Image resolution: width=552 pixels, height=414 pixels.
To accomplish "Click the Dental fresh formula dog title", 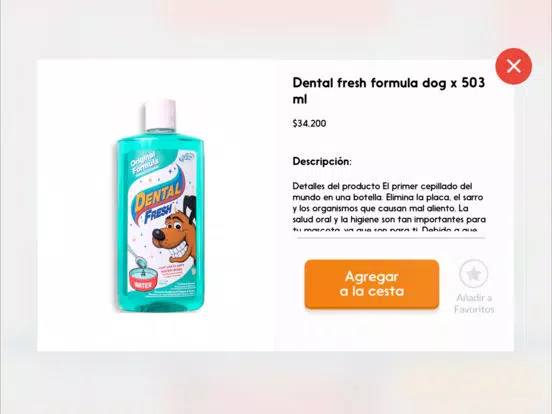I will (389, 91).
